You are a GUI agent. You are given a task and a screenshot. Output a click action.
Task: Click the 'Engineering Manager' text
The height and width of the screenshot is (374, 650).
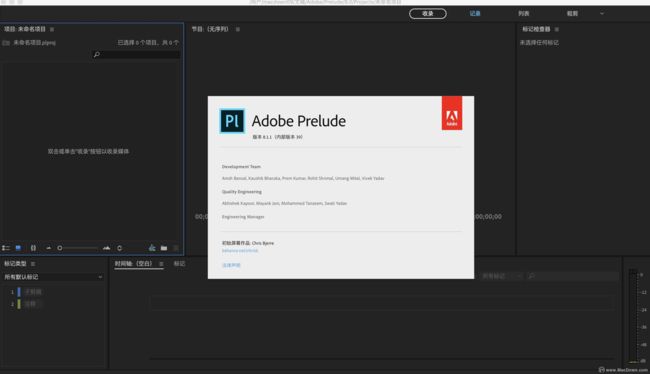[x=243, y=217]
